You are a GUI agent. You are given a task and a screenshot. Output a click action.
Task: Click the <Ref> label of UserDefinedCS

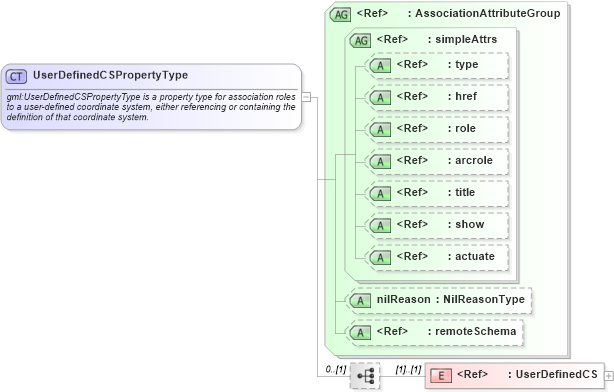[x=472, y=374]
